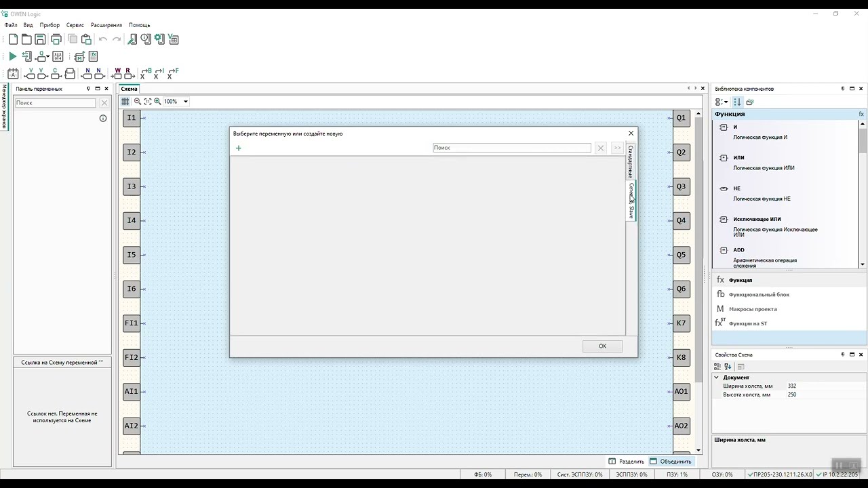The image size is (868, 488).
Task: Insert the write-to-FB block marked W
Action: (117, 74)
